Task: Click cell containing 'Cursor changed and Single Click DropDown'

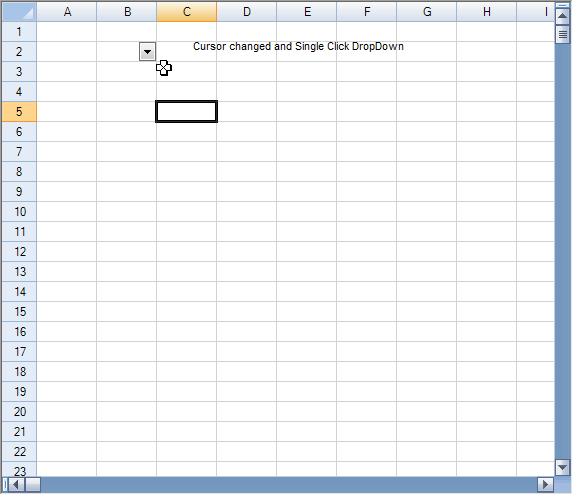Action: point(298,46)
